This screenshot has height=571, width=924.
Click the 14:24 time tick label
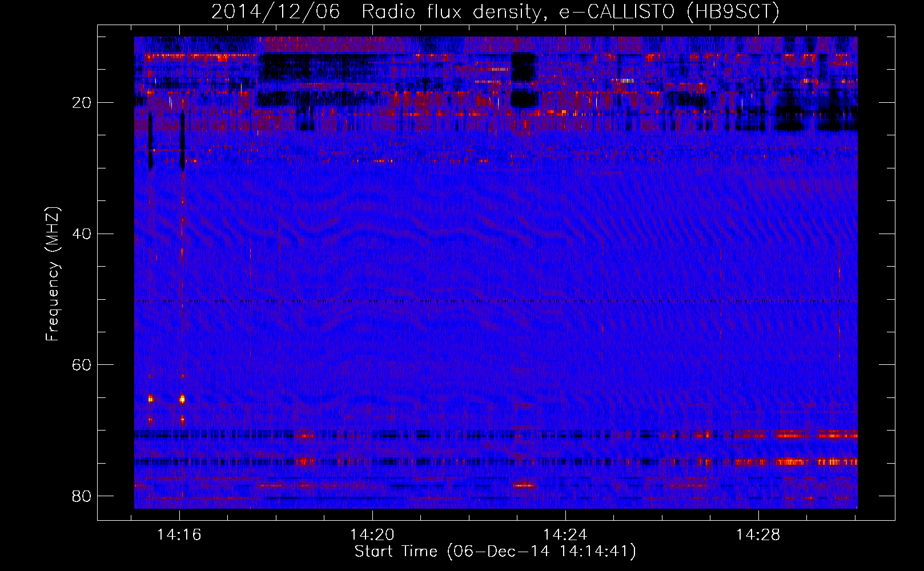point(565,535)
